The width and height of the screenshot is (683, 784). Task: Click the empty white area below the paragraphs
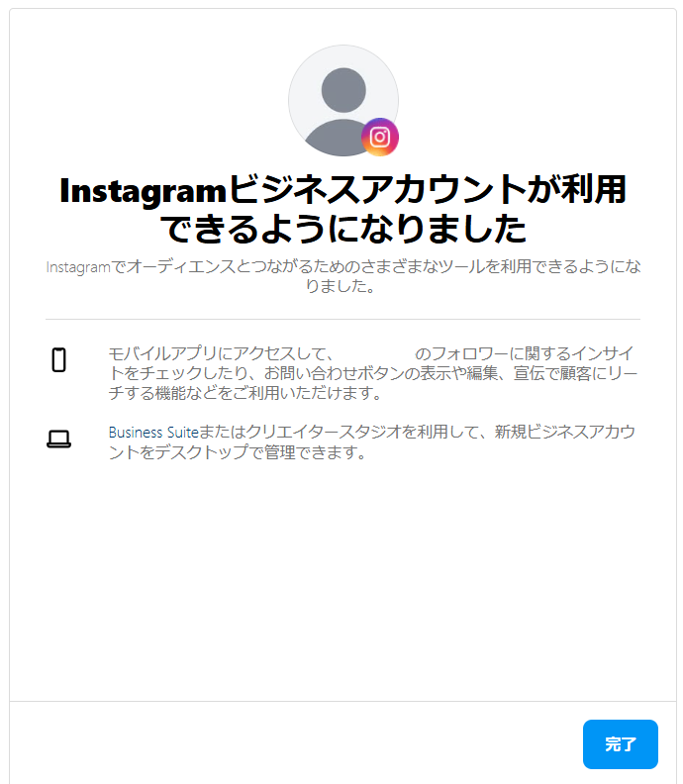343,580
